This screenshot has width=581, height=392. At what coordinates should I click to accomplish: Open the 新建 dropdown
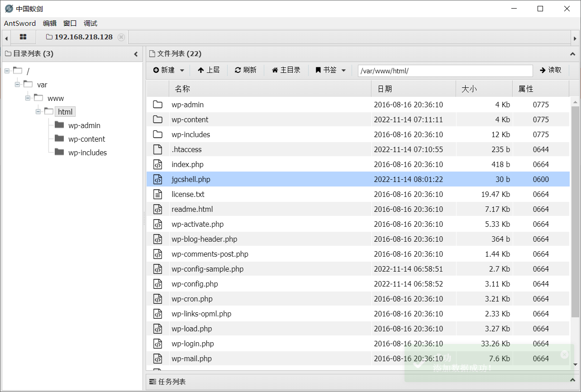tap(169, 70)
